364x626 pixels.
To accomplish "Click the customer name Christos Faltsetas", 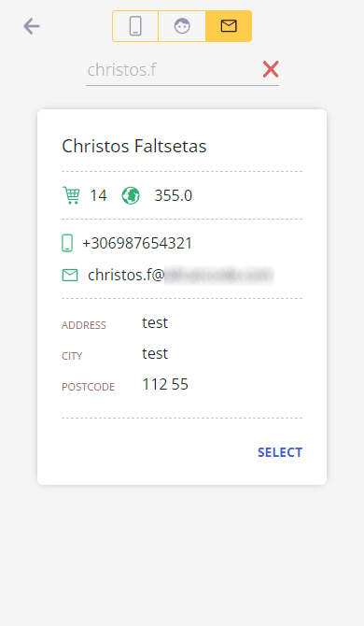I will (134, 146).
